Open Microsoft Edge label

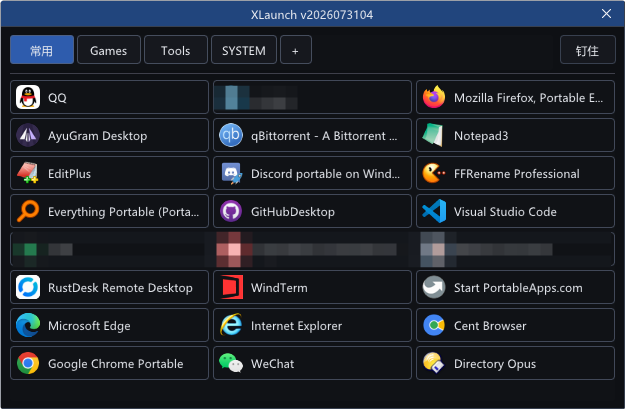pyautogui.click(x=89, y=326)
